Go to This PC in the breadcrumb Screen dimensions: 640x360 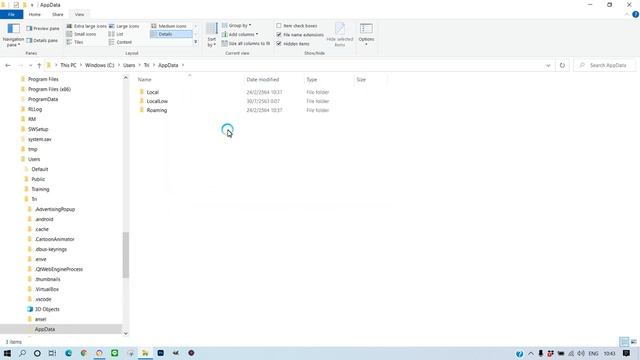pyautogui.click(x=68, y=65)
